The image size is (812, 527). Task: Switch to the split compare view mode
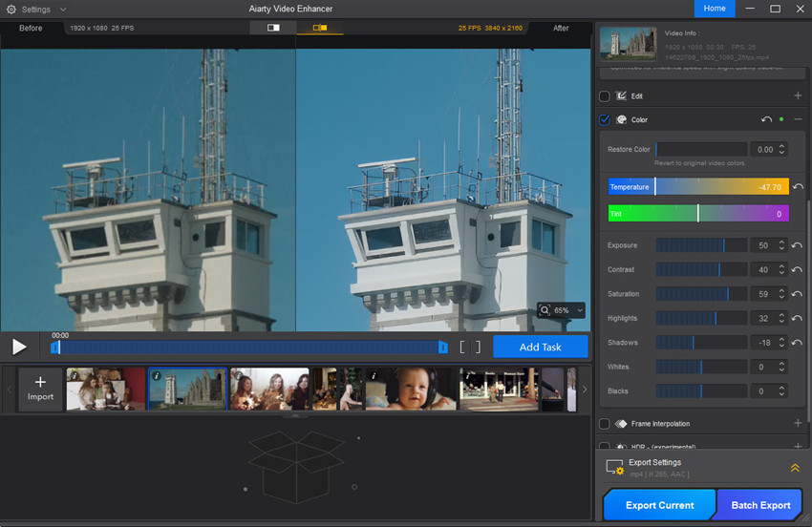273,28
